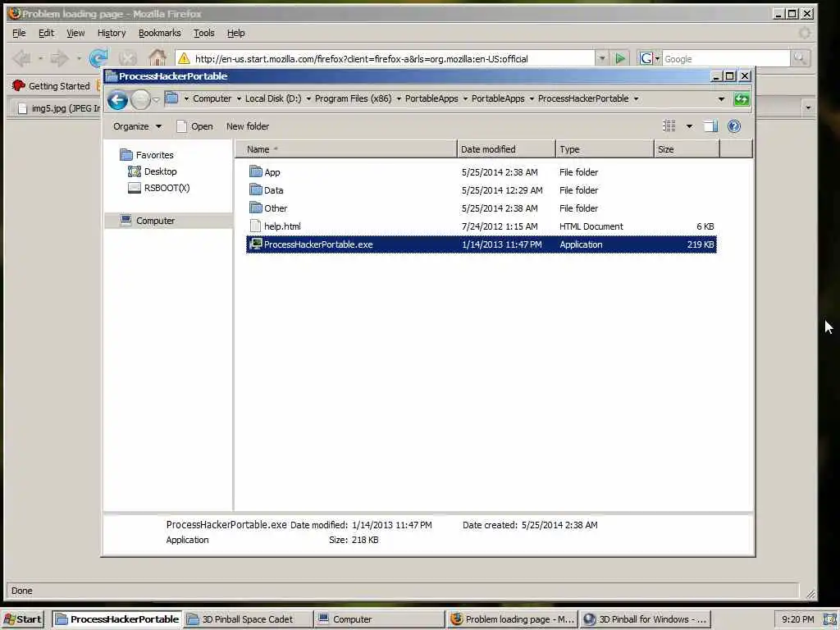840x630 pixels.
Task: Sort by the Size column header
Action: tap(687, 149)
